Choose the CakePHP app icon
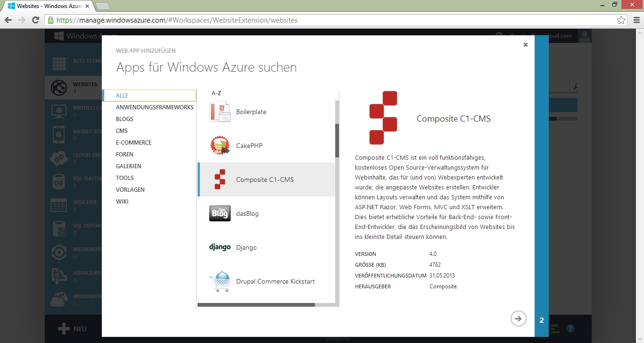Image resolution: width=644 pixels, height=343 pixels. [x=220, y=146]
